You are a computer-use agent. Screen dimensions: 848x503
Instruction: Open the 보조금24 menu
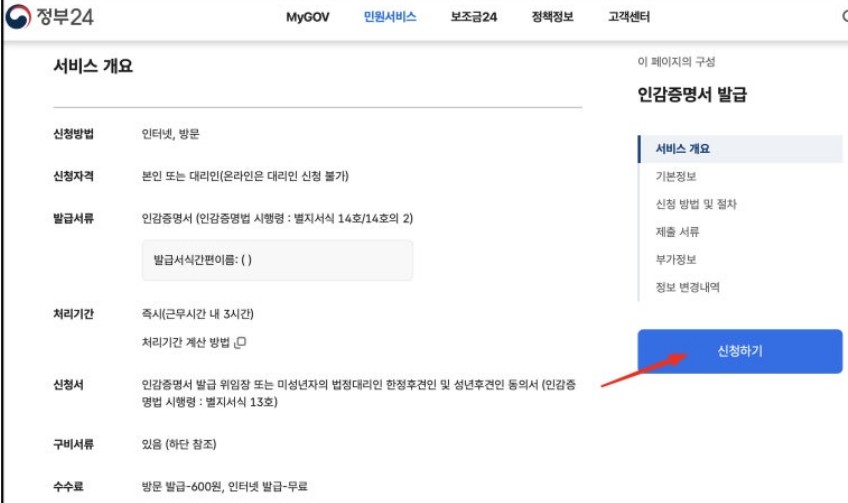coord(474,17)
